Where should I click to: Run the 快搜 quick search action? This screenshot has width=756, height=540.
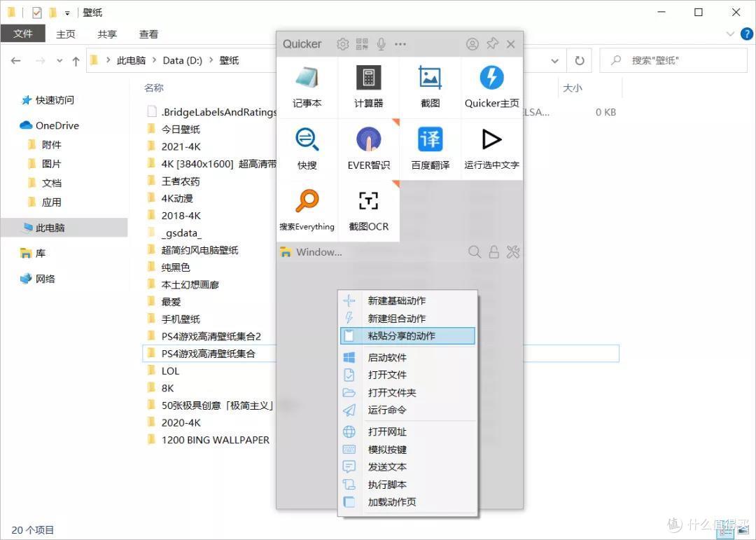[307, 149]
